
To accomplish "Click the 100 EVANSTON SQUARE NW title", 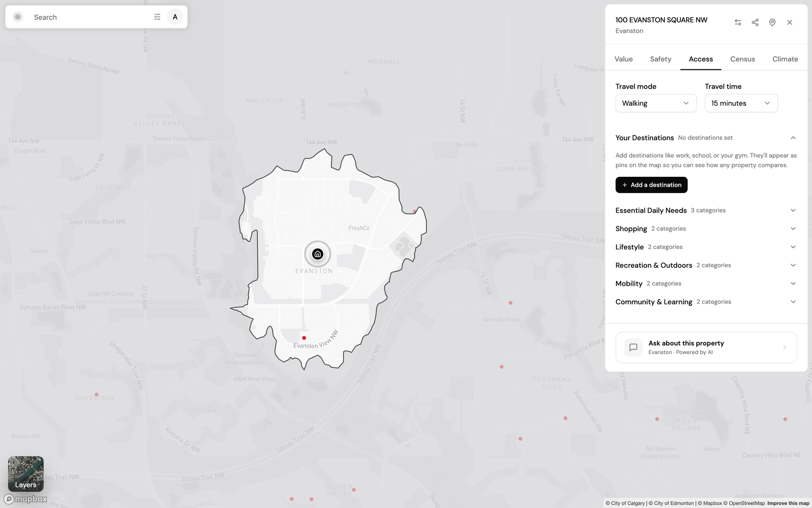I will tap(661, 20).
